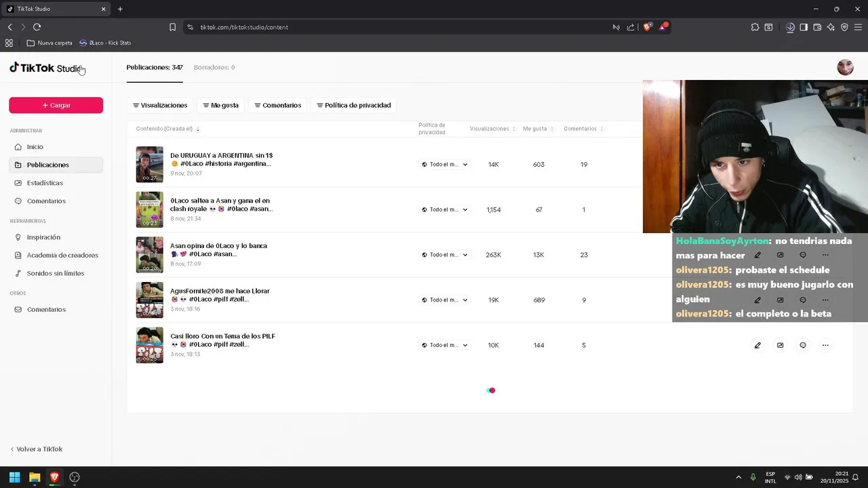Open browser extensions puzzle icon
Image resolution: width=868 pixels, height=488 pixels.
pos(755,27)
